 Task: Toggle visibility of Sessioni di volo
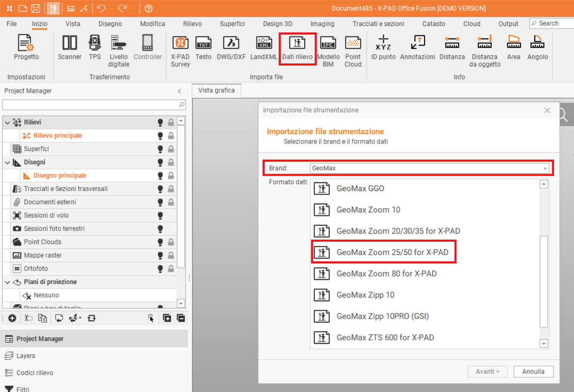point(160,216)
